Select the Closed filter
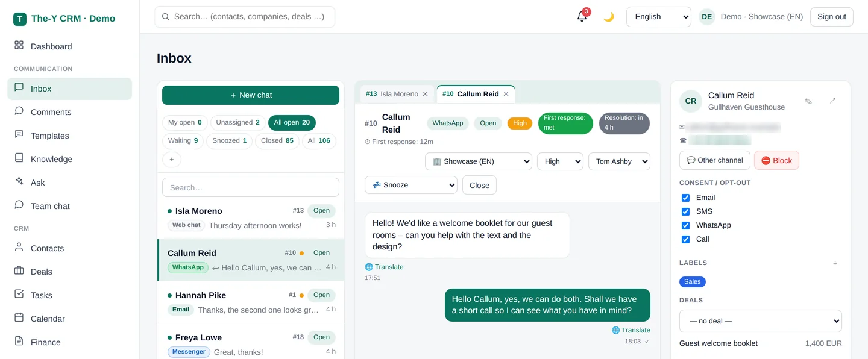 [x=277, y=141]
